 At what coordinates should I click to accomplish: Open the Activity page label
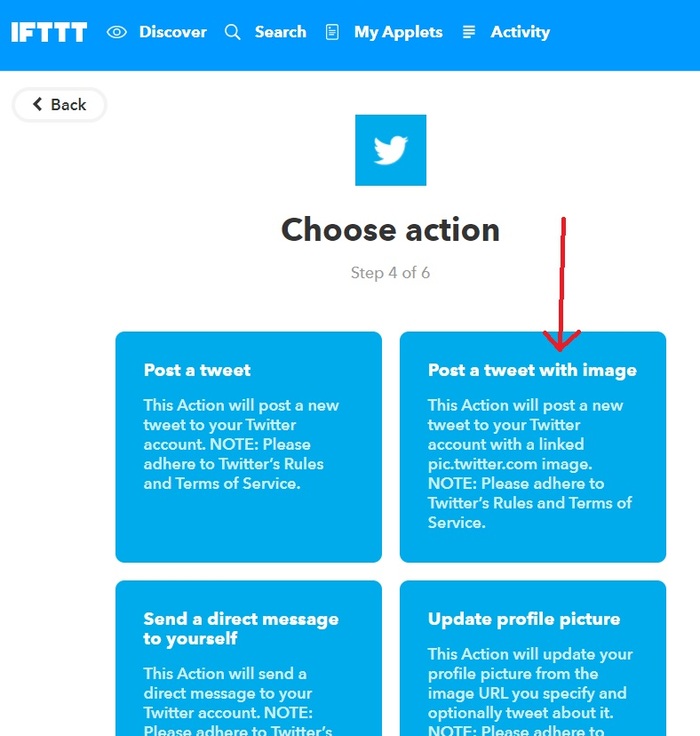click(520, 32)
